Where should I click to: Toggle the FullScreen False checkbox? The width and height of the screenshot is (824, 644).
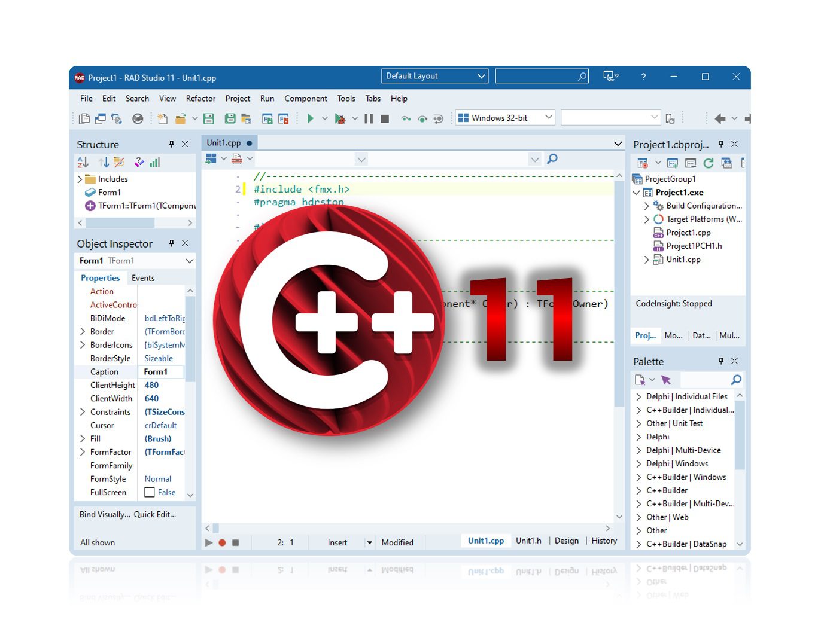coord(150,492)
